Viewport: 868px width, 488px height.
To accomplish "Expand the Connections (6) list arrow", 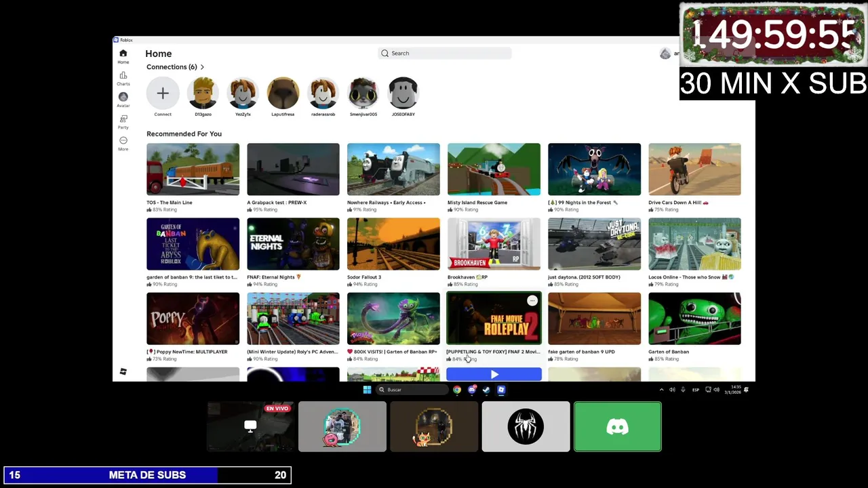I will click(202, 67).
